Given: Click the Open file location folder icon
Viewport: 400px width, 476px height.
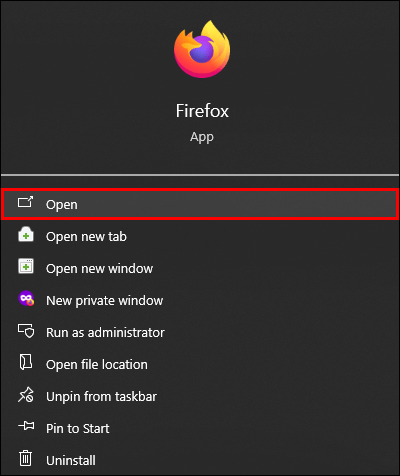Looking at the screenshot, I should coord(26,362).
